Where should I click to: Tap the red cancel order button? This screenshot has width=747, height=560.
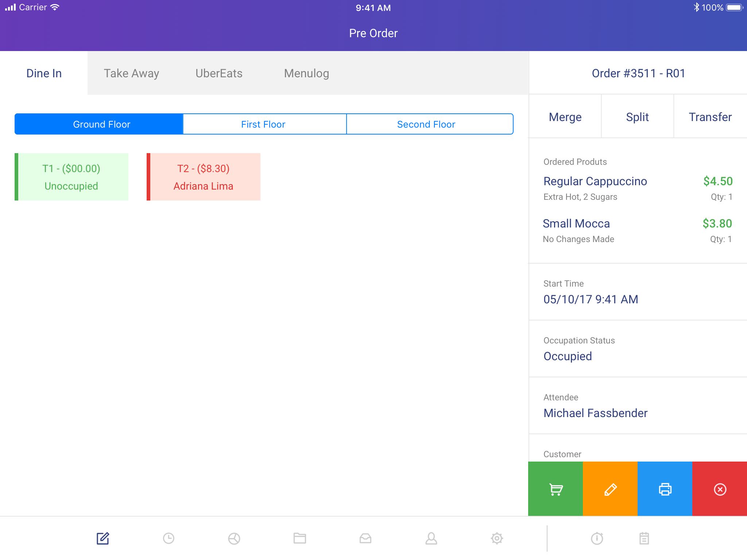click(720, 489)
